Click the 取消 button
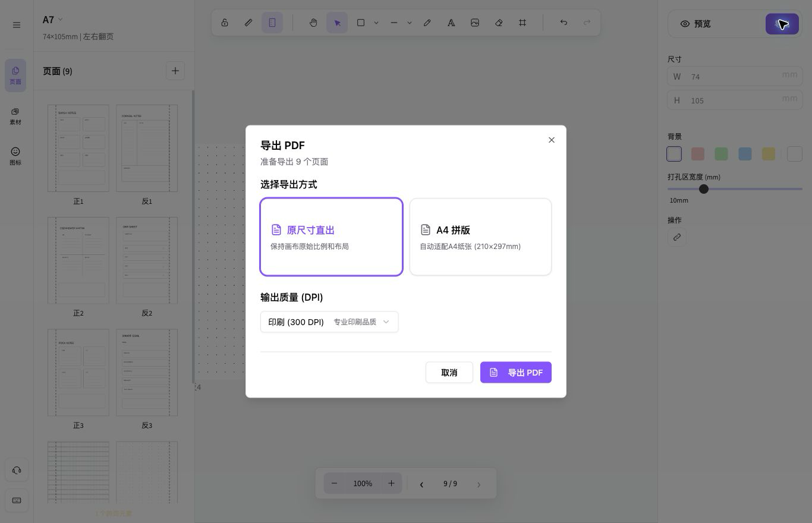 click(449, 373)
